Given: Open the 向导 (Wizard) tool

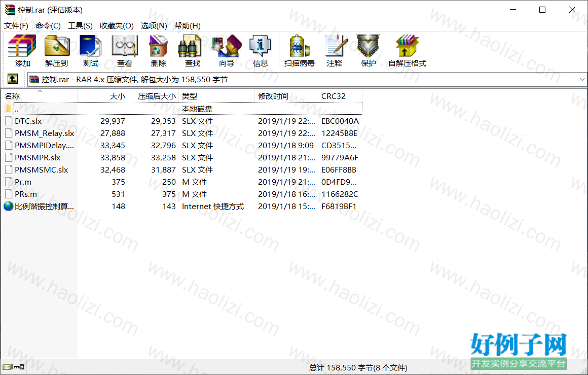Looking at the screenshot, I should pyautogui.click(x=227, y=51).
